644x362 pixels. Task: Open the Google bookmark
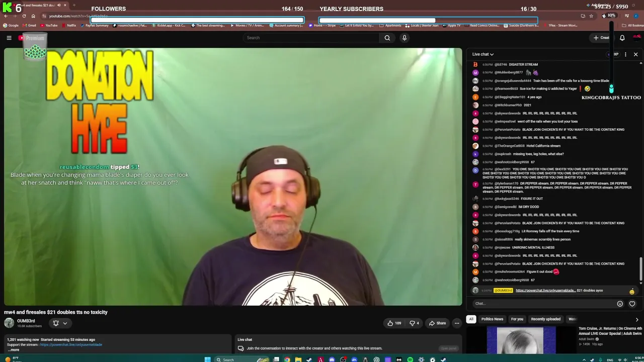(11, 25)
